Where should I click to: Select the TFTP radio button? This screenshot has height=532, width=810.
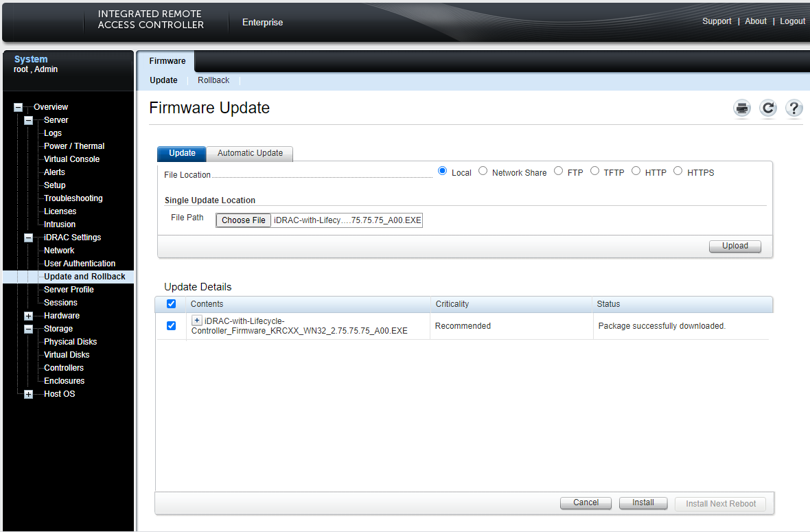click(x=594, y=171)
